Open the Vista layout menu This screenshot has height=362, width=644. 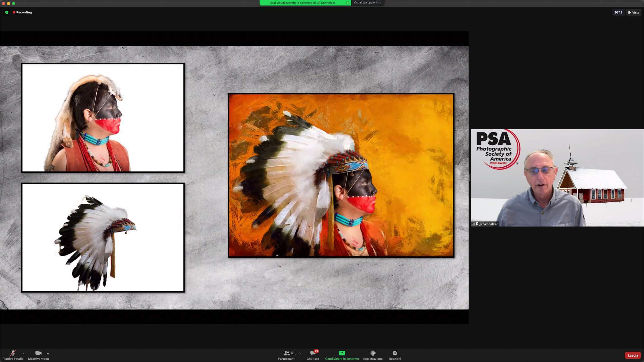[633, 13]
